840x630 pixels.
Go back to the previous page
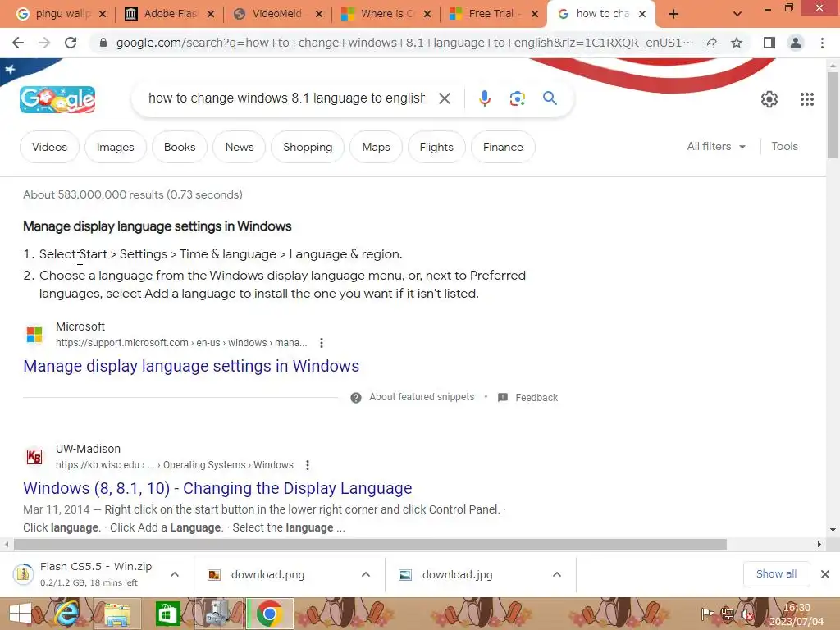[18, 43]
